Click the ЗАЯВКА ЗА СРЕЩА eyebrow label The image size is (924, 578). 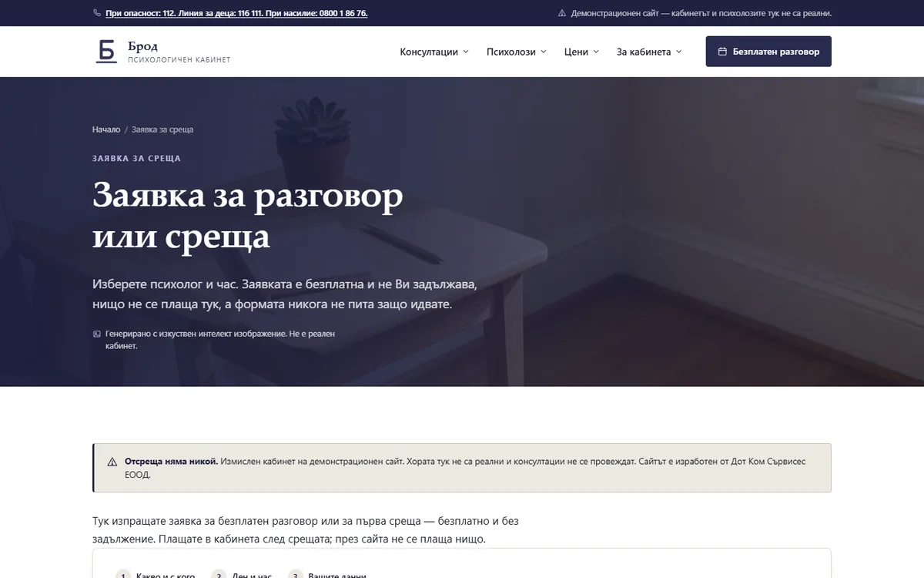tap(136, 158)
